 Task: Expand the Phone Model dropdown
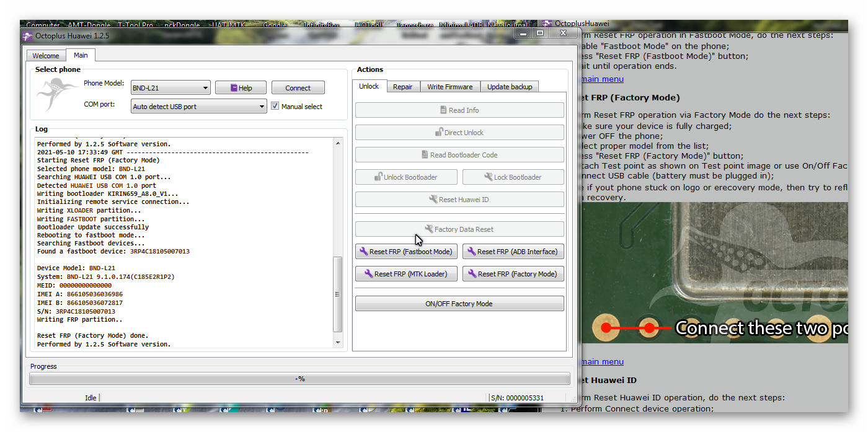(205, 88)
